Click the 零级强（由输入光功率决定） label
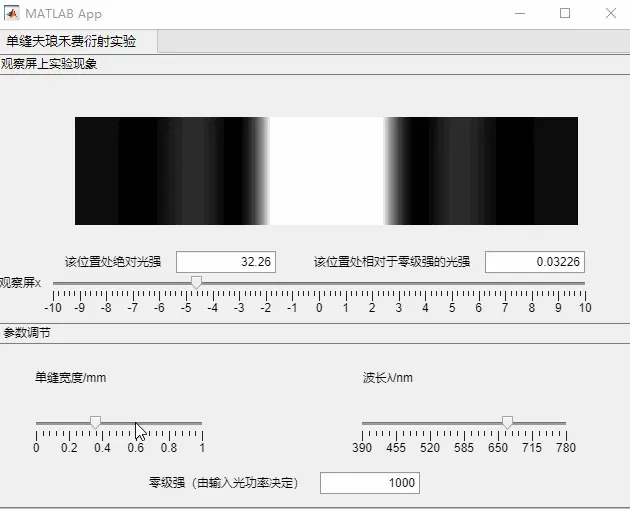The image size is (630, 509). (x=223, y=483)
